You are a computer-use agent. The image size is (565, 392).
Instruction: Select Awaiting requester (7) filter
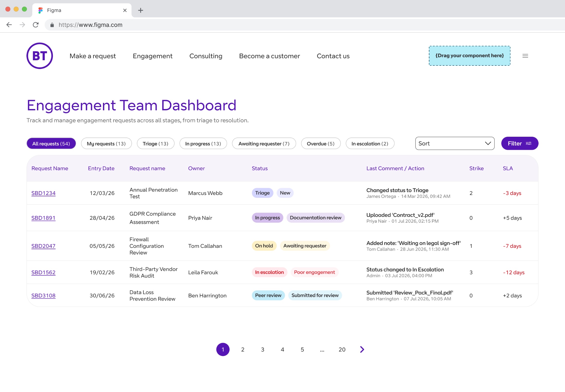[264, 143]
